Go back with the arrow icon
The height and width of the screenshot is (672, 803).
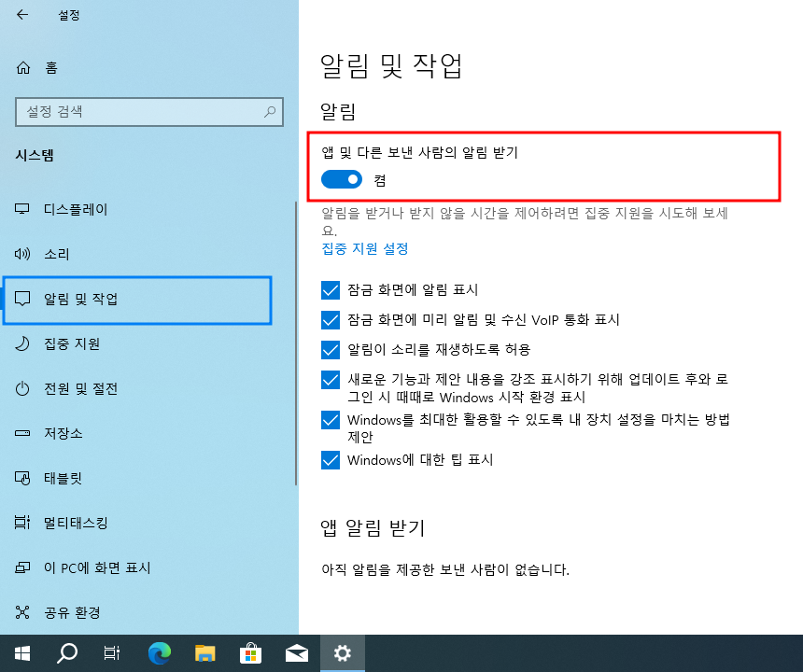(22, 15)
